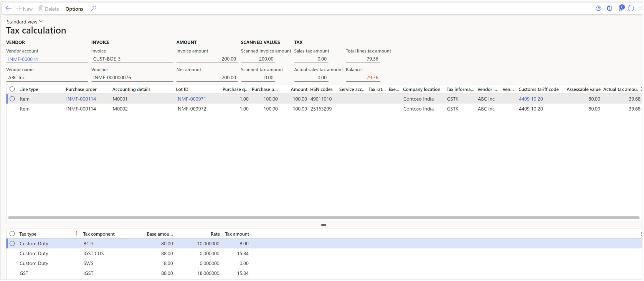
Task: Open in Office app icon
Action: click(609, 8)
